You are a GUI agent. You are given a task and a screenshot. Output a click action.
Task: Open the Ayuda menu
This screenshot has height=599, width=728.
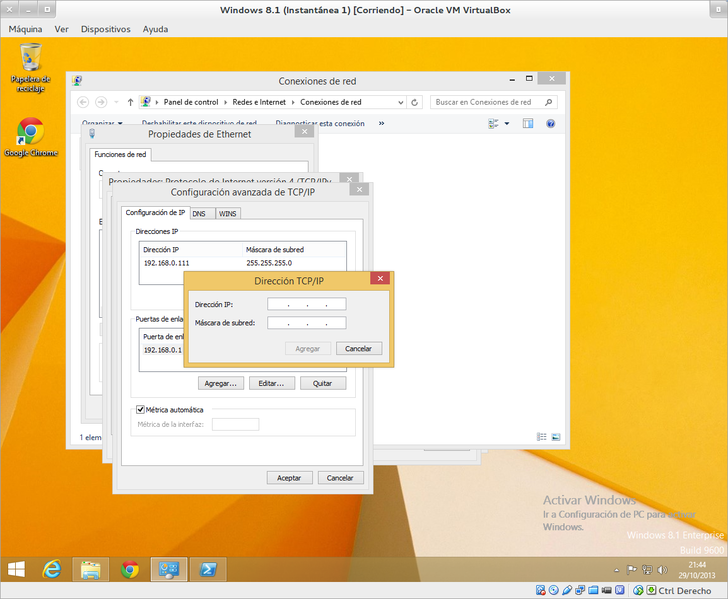[x=155, y=29]
